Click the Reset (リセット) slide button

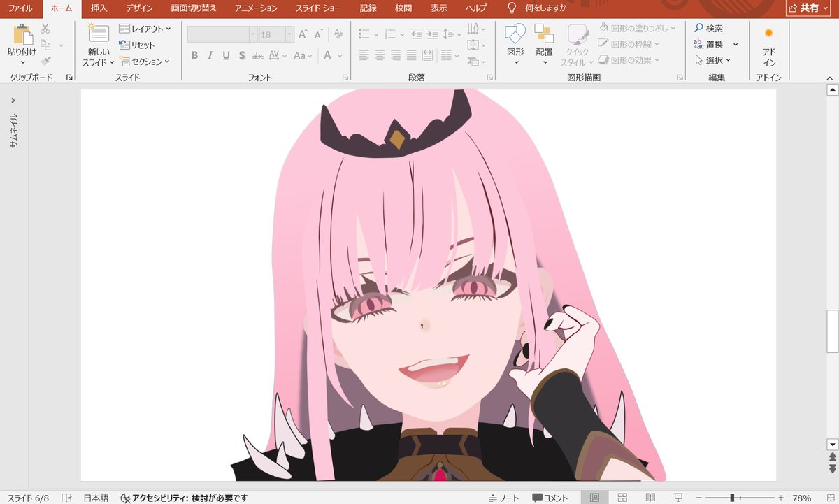point(136,45)
